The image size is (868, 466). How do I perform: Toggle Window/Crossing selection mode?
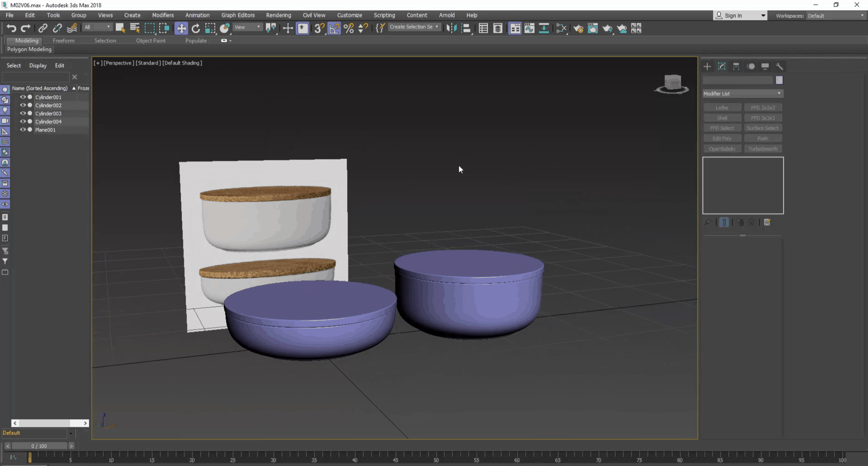pos(164,28)
